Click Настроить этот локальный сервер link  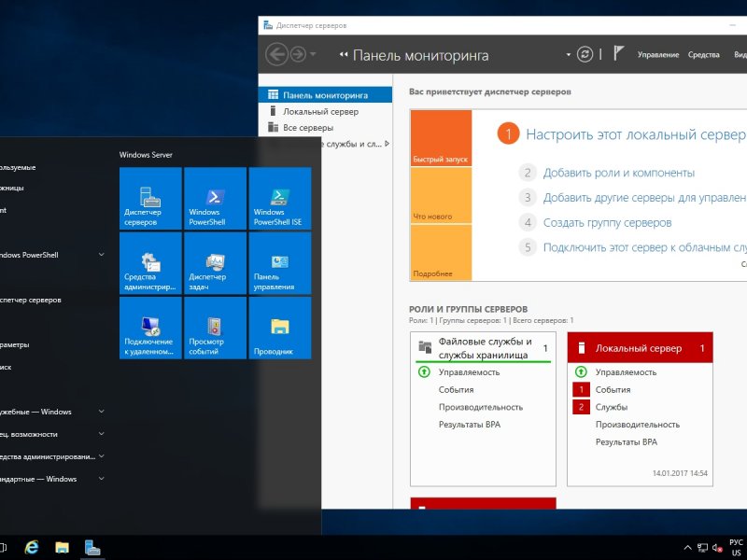click(636, 134)
